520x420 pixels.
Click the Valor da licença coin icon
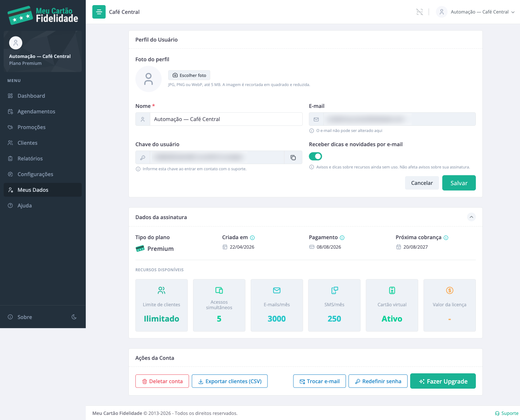[450, 291]
